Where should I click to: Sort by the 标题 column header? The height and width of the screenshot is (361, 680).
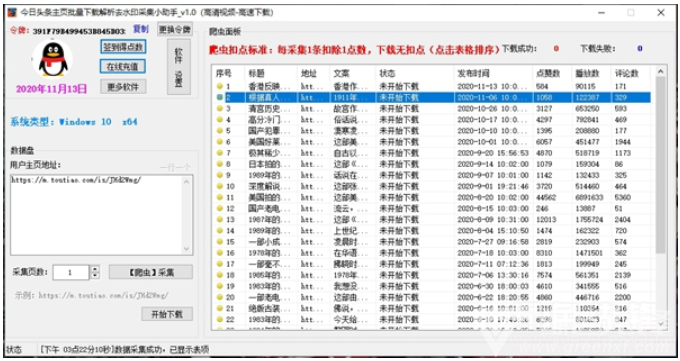coord(256,73)
